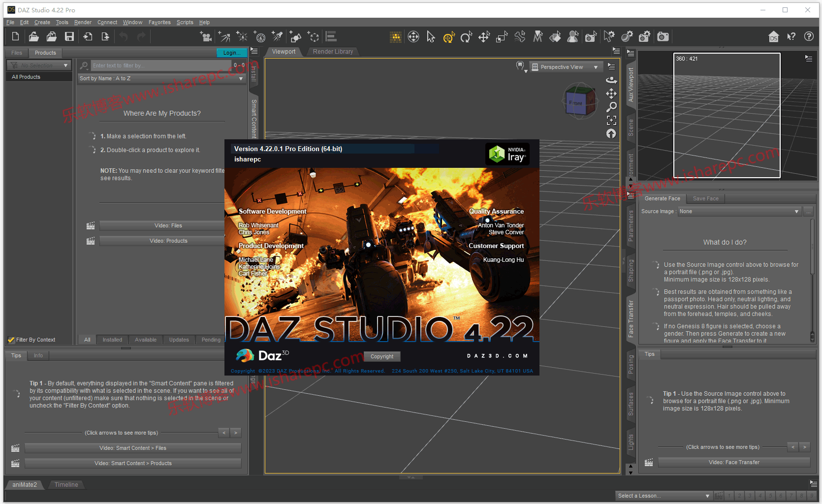
Task: Open the Source Image None dropdown
Action: 739,211
